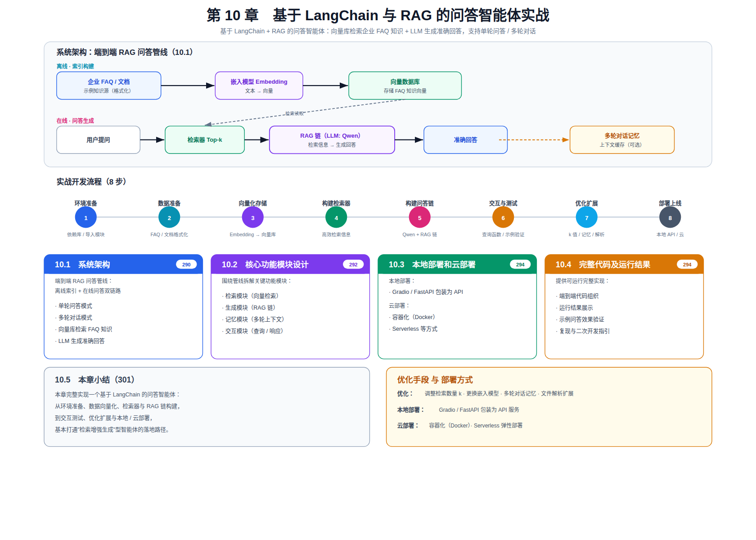Click the k 值 / 记忆 / 解析 caption
The width and height of the screenshot is (756, 540).
coord(587,234)
